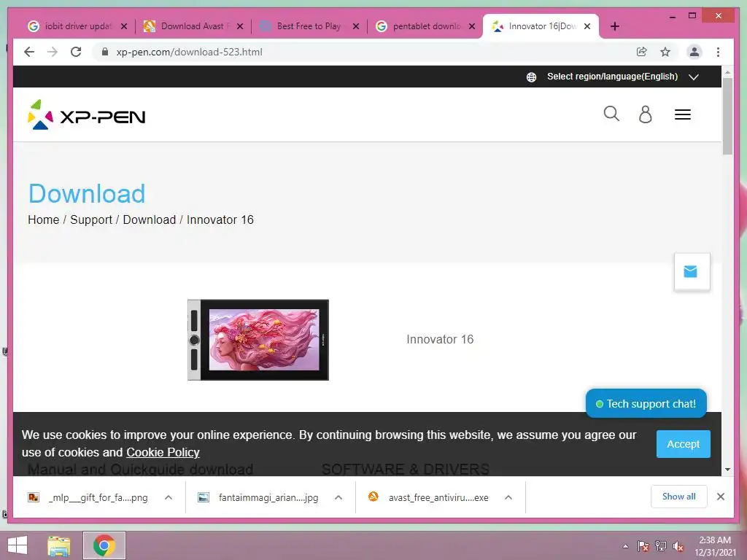The height and width of the screenshot is (560, 747).
Task: Close the downloads bar
Action: pyautogui.click(x=721, y=497)
